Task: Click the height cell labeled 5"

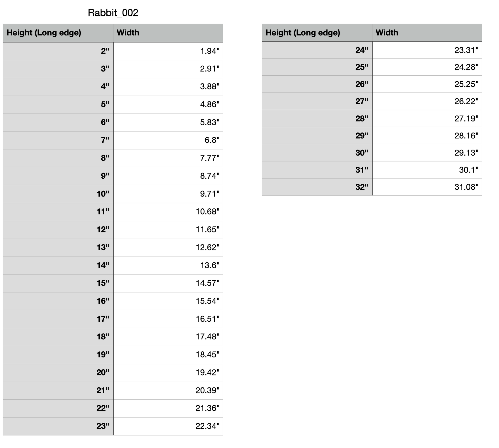Action: pyautogui.click(x=105, y=104)
